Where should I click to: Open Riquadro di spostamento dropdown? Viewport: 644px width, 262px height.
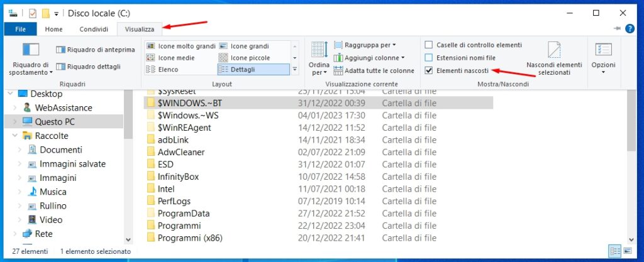click(31, 60)
